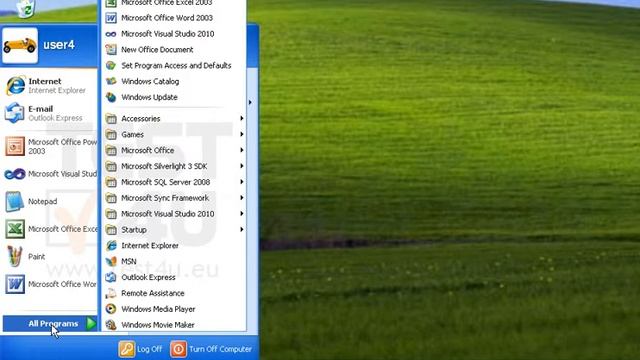Open the Games folder entry
Viewport: 640px width, 360px height.
point(174,135)
